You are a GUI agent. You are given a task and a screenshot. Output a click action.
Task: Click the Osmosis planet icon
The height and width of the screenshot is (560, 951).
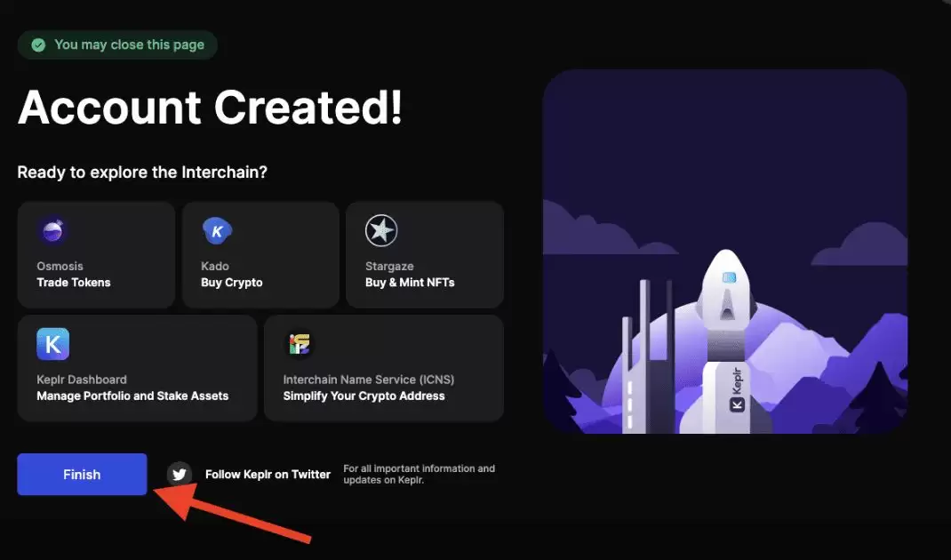(53, 232)
